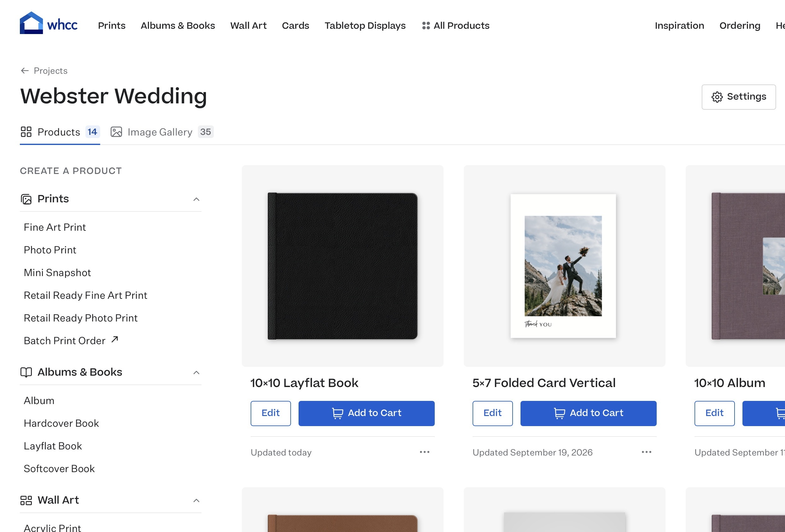Viewport: 785px width, 532px height.
Task: Create a Mini Snapshot
Action: [x=57, y=273]
